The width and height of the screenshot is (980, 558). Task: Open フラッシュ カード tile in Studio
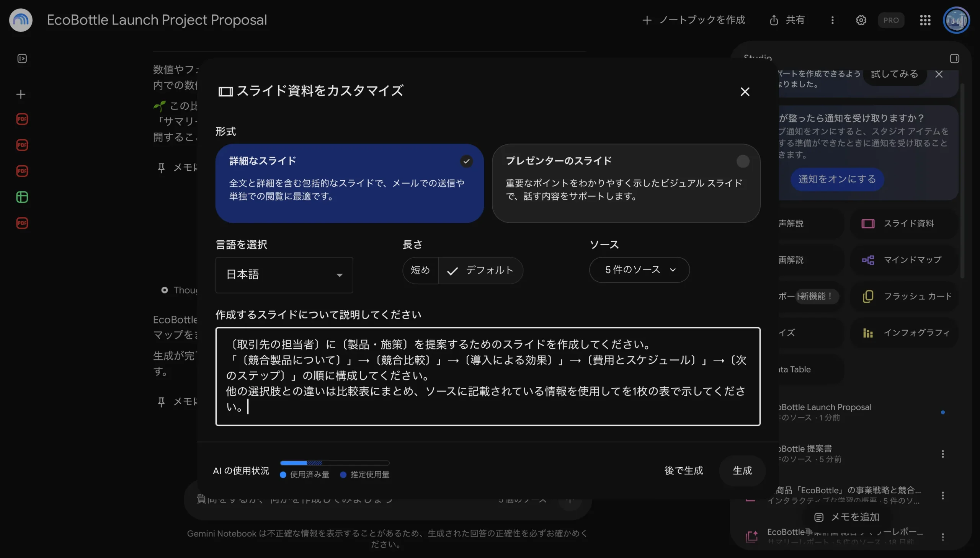click(904, 296)
